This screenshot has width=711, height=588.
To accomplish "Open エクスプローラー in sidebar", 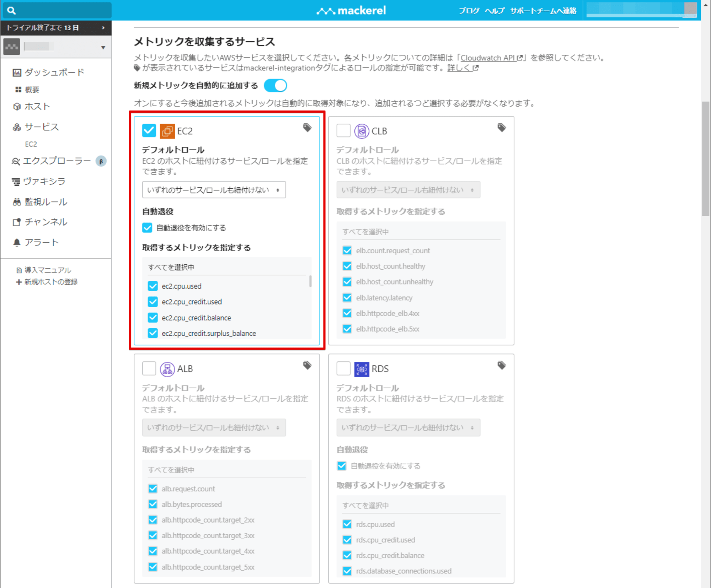I will 57,161.
